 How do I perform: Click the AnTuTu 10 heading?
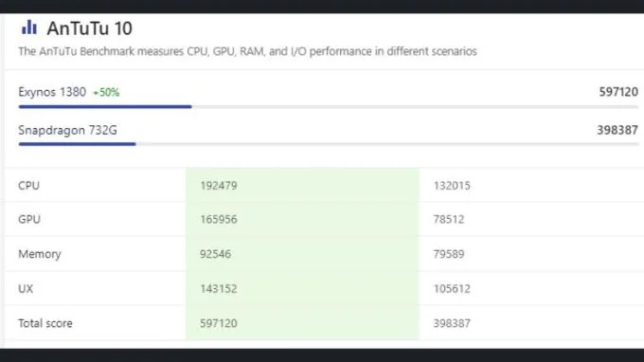pos(90,28)
